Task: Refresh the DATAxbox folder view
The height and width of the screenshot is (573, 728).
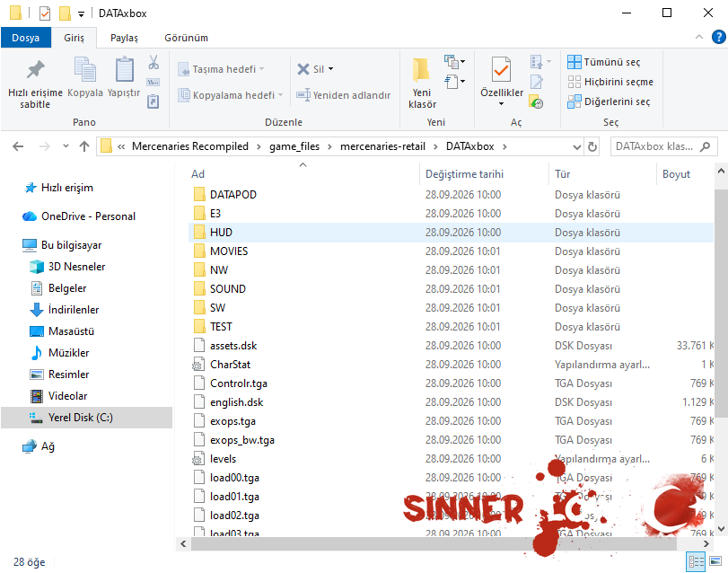Action: pyautogui.click(x=592, y=146)
